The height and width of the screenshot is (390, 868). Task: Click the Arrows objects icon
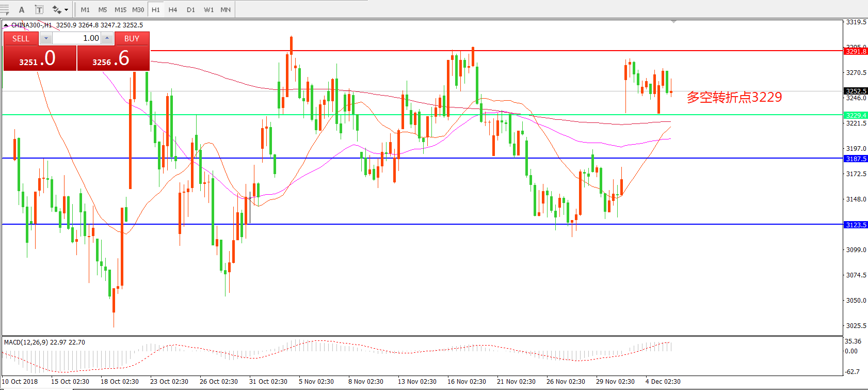coord(56,9)
